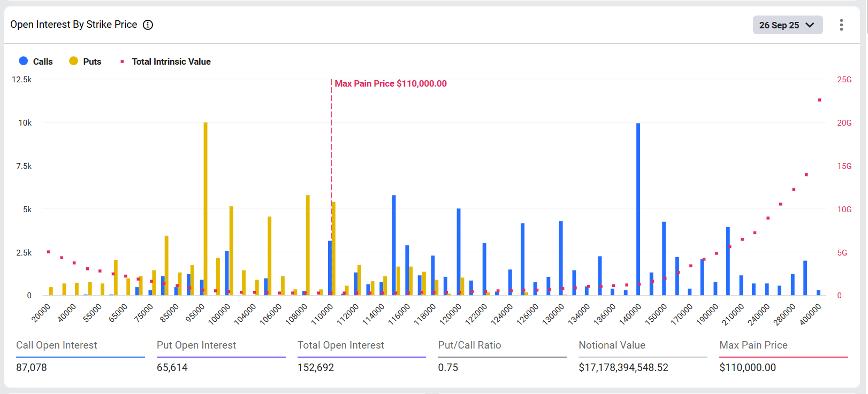Click the Open Interest By Strike Price title
Screen dimensions: 868x394
click(x=74, y=25)
